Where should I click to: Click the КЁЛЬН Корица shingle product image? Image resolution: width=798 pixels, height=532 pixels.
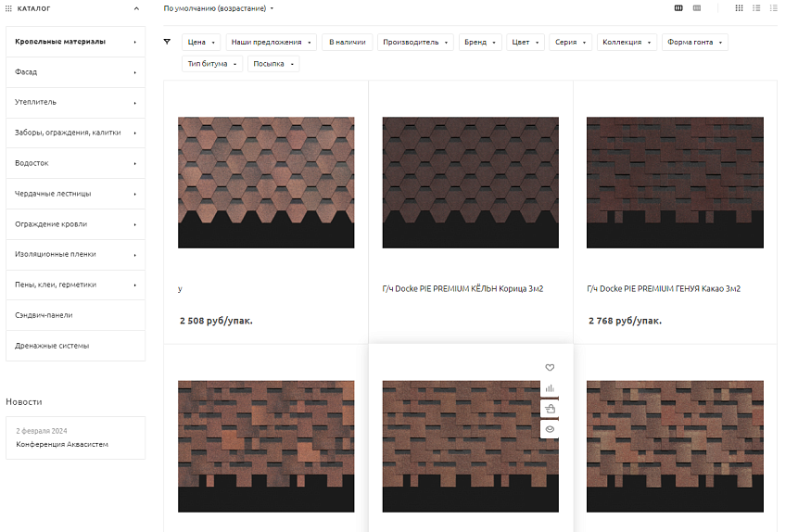(470, 183)
